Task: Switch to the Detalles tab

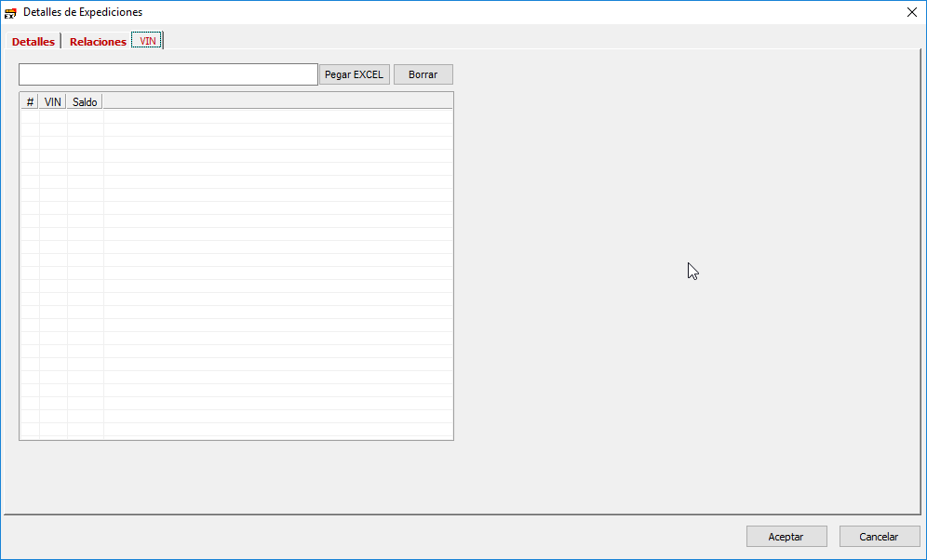Action: (34, 42)
